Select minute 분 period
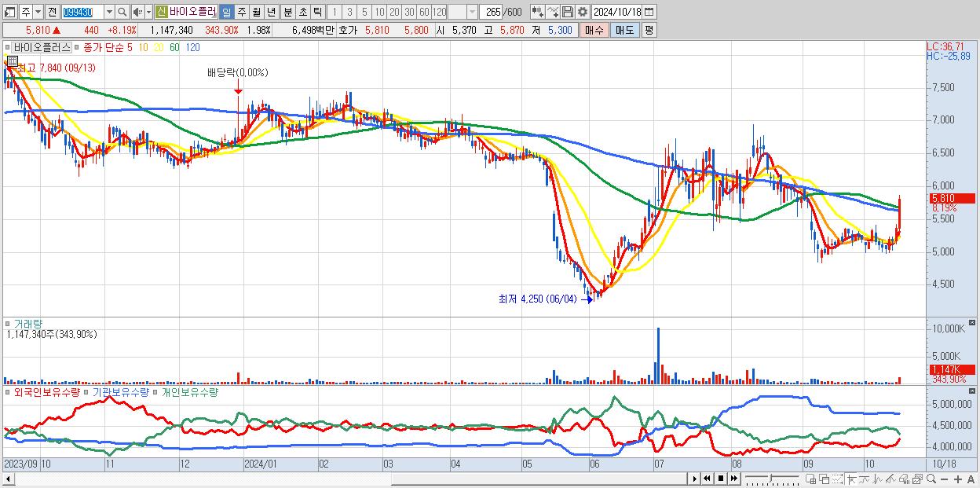Viewport: 980px width, 488px height. point(287,12)
